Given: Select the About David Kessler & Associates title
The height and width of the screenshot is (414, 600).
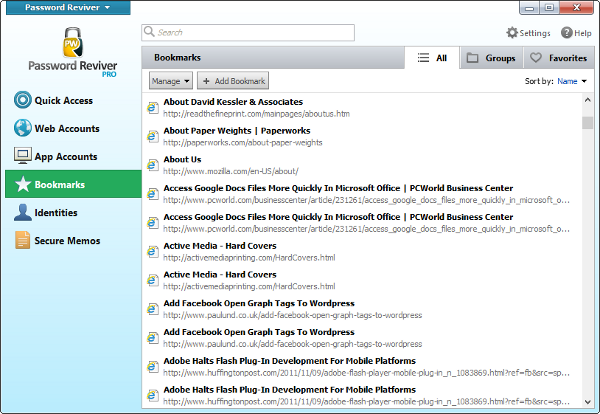Looking at the screenshot, I should (x=233, y=102).
